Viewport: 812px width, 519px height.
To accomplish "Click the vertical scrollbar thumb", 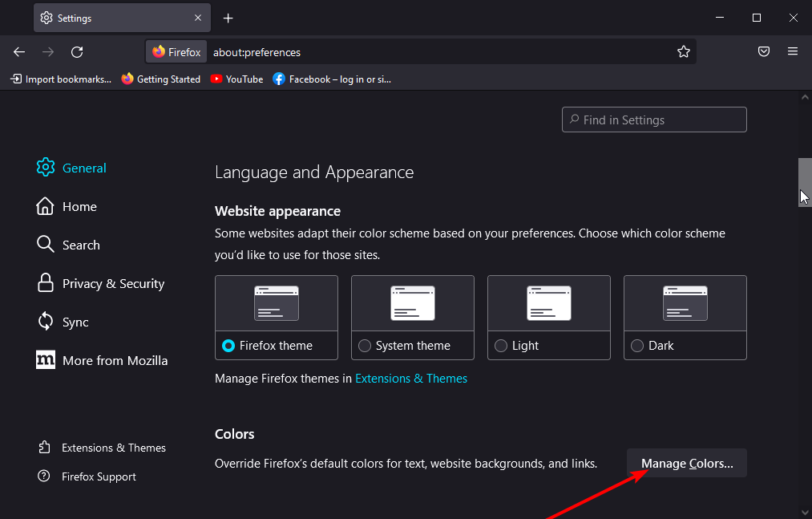I will pos(805,183).
